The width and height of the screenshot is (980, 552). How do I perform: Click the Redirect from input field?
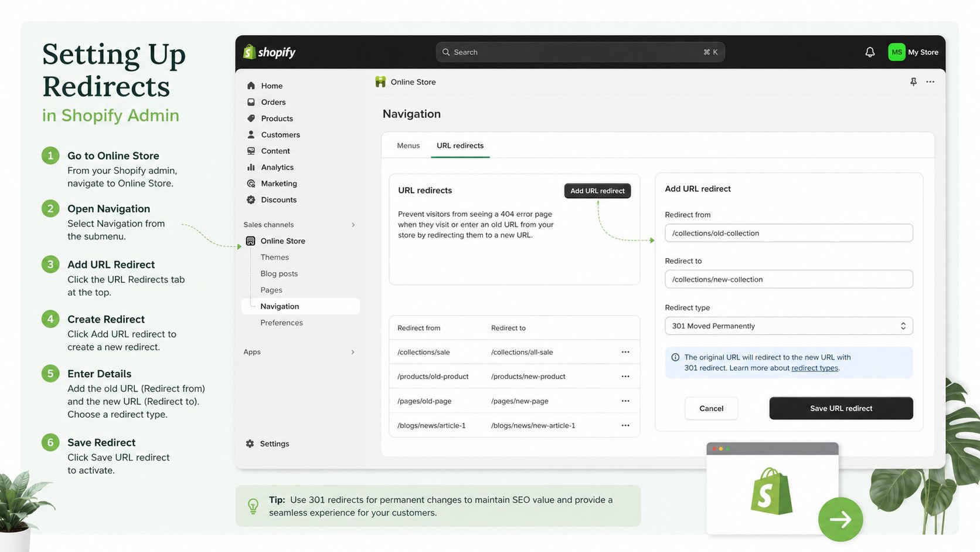tap(789, 233)
